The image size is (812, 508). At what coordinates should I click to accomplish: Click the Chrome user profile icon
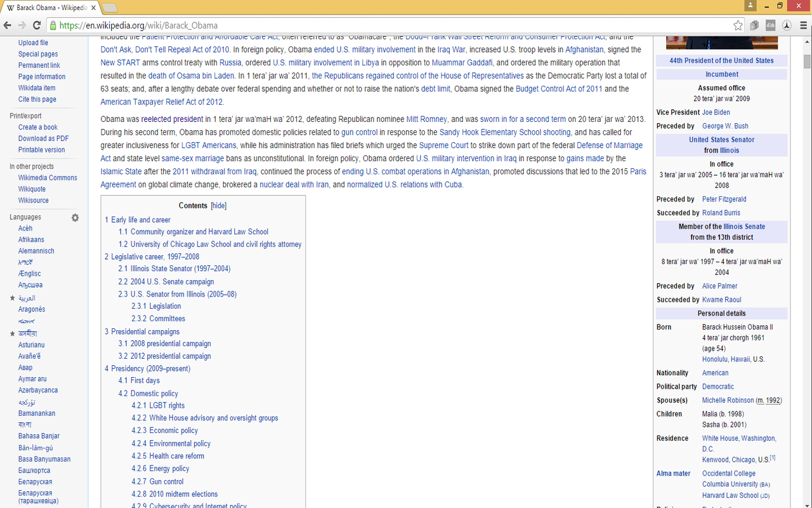click(x=751, y=5)
